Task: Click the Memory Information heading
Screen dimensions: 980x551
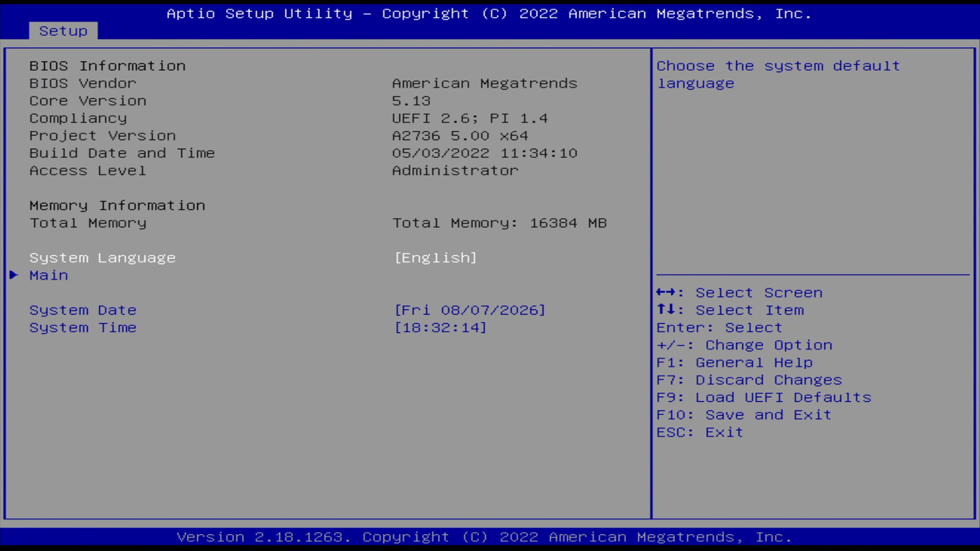Action: click(x=117, y=206)
